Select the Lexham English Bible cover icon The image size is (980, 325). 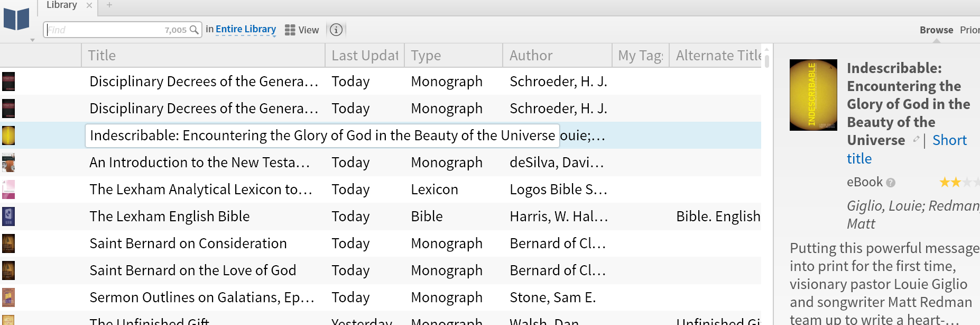pyautogui.click(x=8, y=216)
